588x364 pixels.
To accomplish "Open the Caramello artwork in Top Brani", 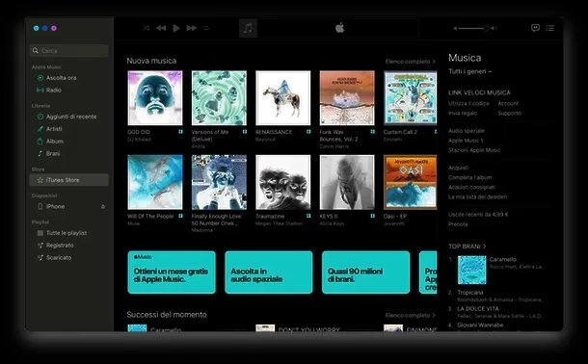I will [x=471, y=270].
